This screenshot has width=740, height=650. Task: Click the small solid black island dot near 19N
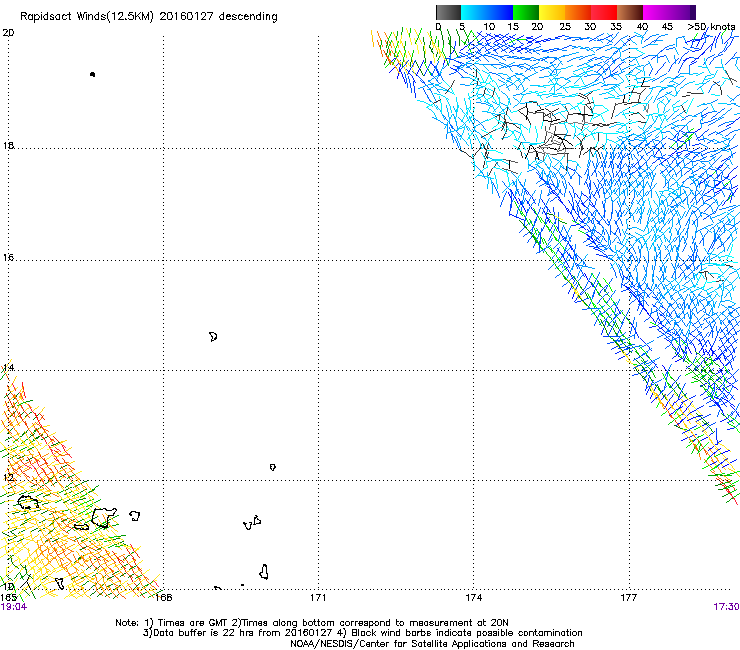[x=92, y=74]
